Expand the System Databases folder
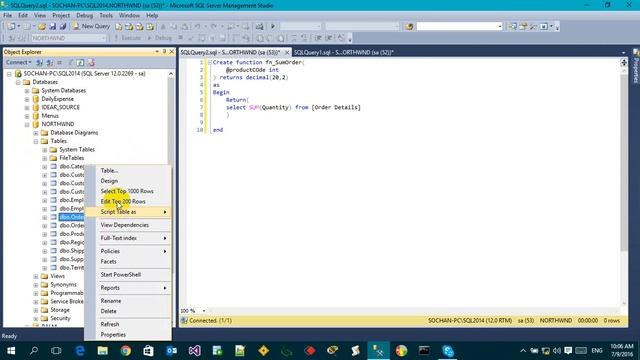 tap(27, 91)
